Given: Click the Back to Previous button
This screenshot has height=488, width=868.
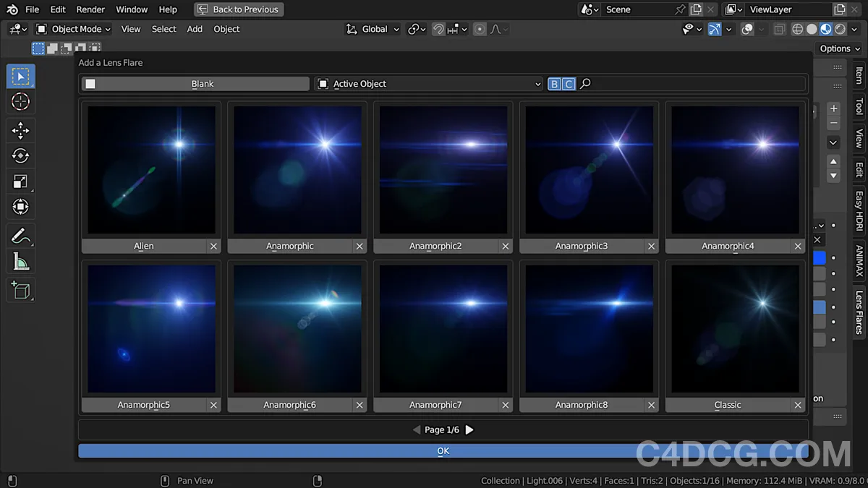Looking at the screenshot, I should [x=239, y=9].
